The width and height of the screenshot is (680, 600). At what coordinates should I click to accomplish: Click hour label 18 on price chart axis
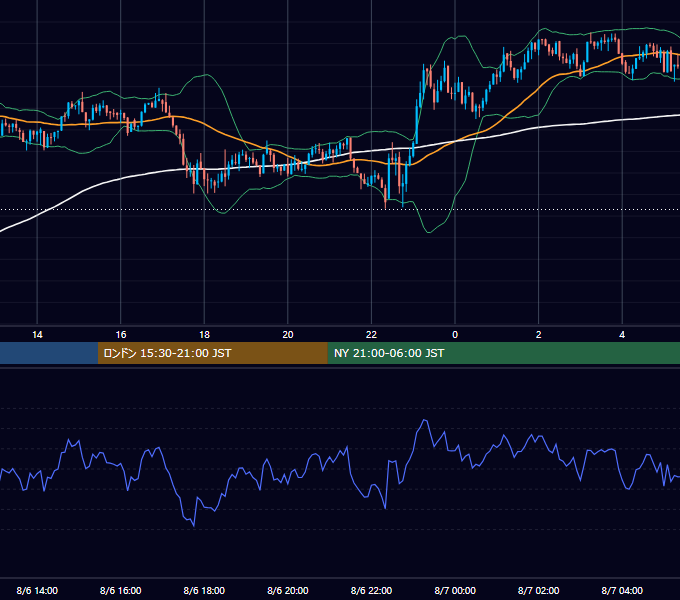(x=204, y=335)
